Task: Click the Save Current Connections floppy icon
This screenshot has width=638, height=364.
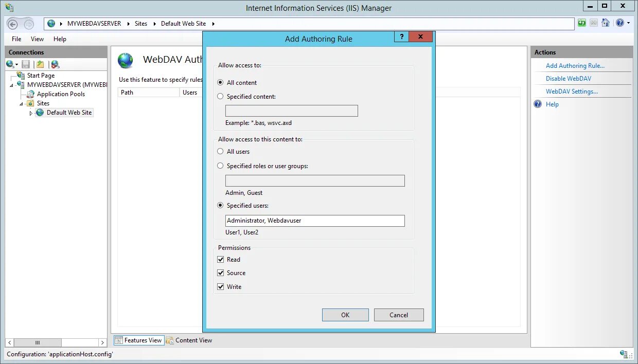Action: click(26, 64)
